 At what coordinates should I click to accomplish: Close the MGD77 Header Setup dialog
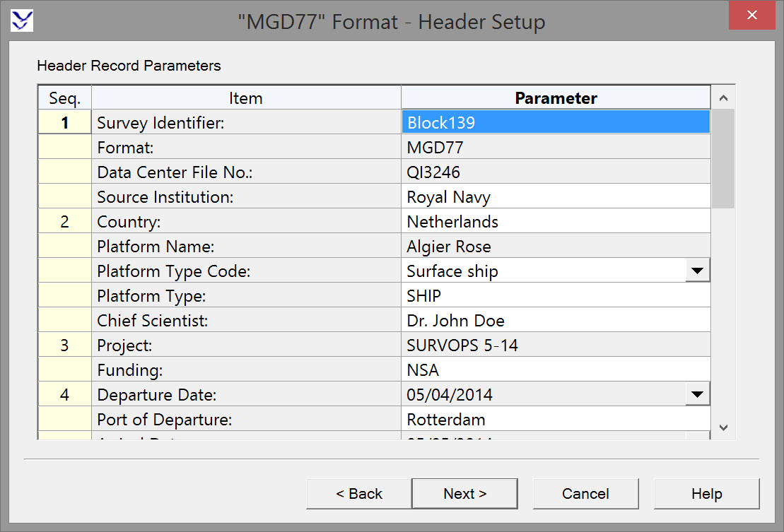coord(752,15)
